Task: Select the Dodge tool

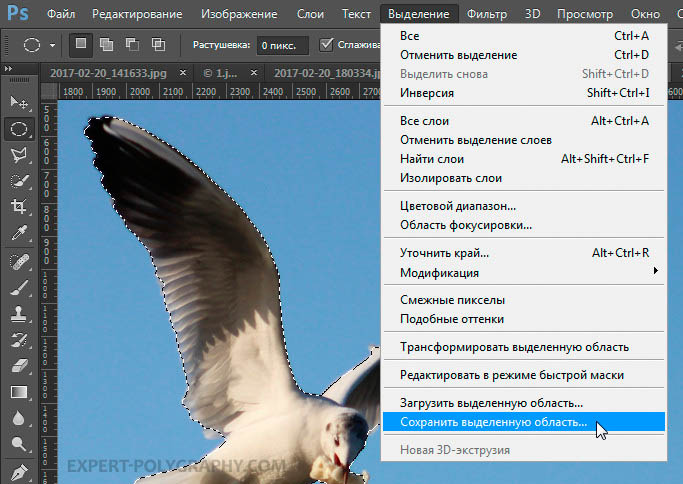Action: pyautogui.click(x=19, y=444)
